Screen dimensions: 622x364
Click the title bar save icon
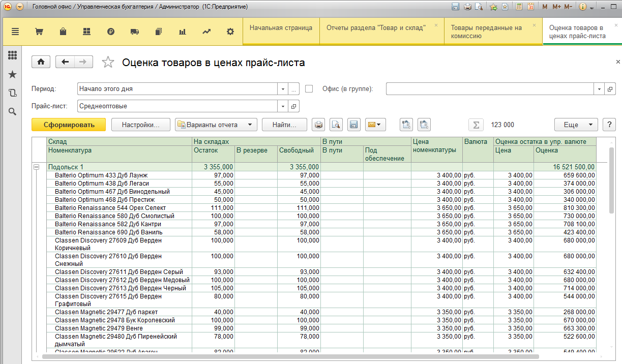[455, 7]
